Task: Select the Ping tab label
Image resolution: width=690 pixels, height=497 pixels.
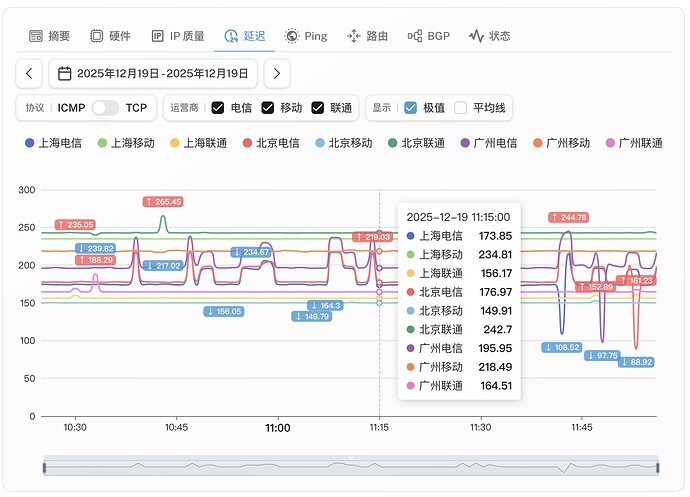Action: point(316,36)
